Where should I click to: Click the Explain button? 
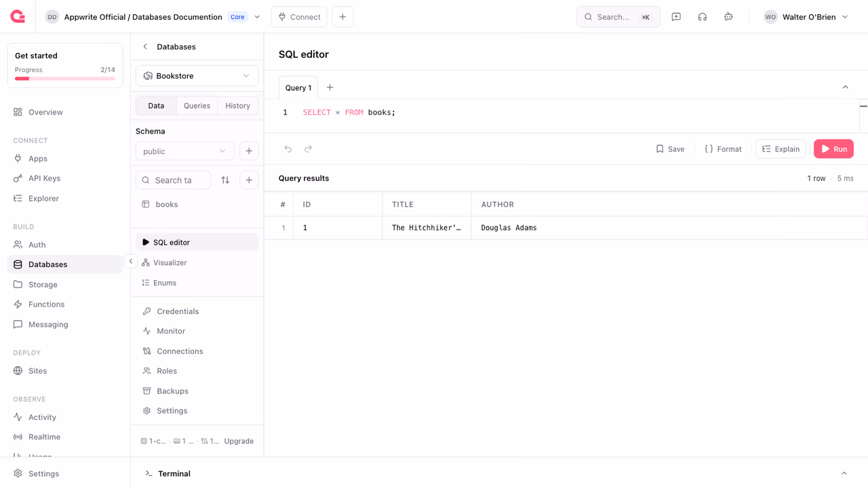tap(781, 149)
